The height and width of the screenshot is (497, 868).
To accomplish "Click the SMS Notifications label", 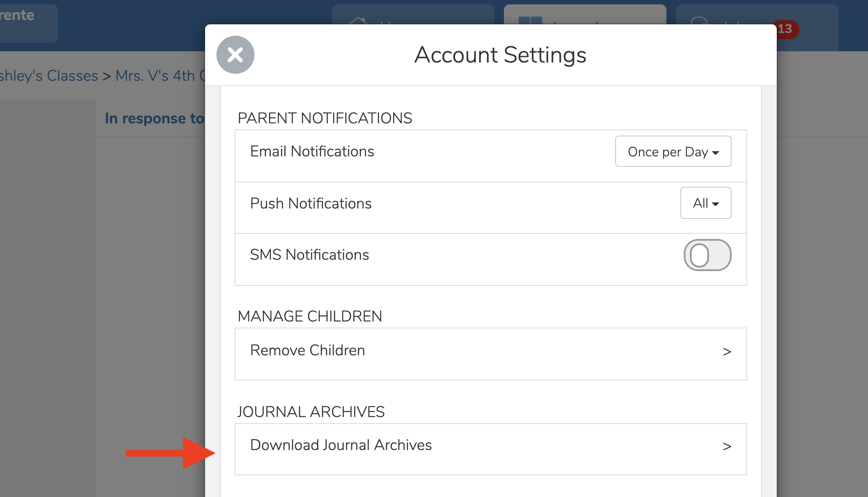I will click(309, 255).
